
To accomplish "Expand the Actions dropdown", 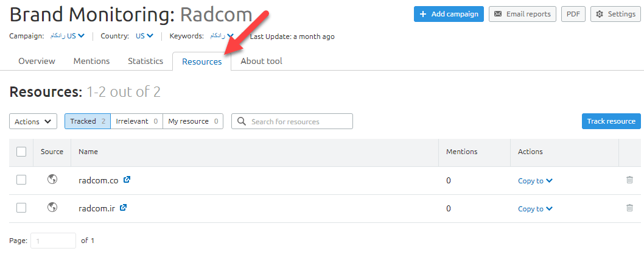I will pos(33,122).
